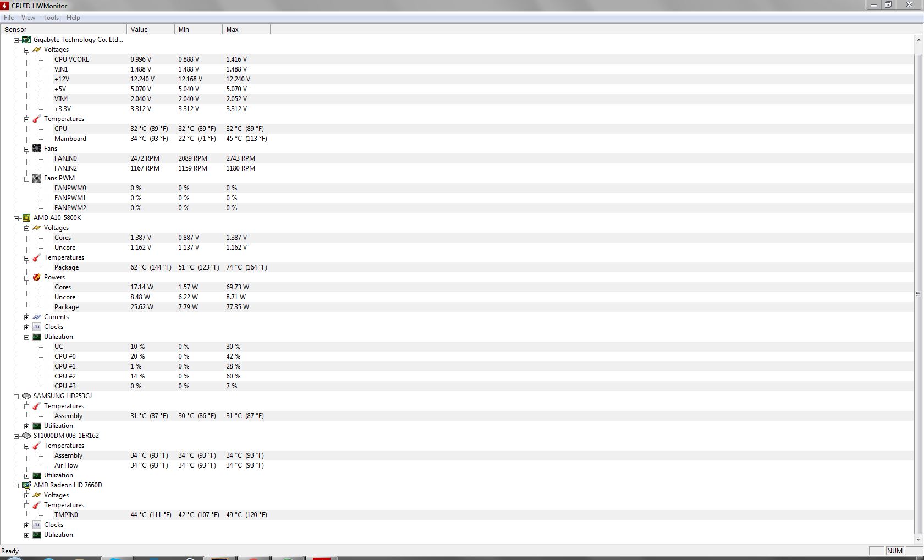Viewport: 924px width, 560px height.
Task: Click the NUM indicator in status bar
Action: (895, 551)
